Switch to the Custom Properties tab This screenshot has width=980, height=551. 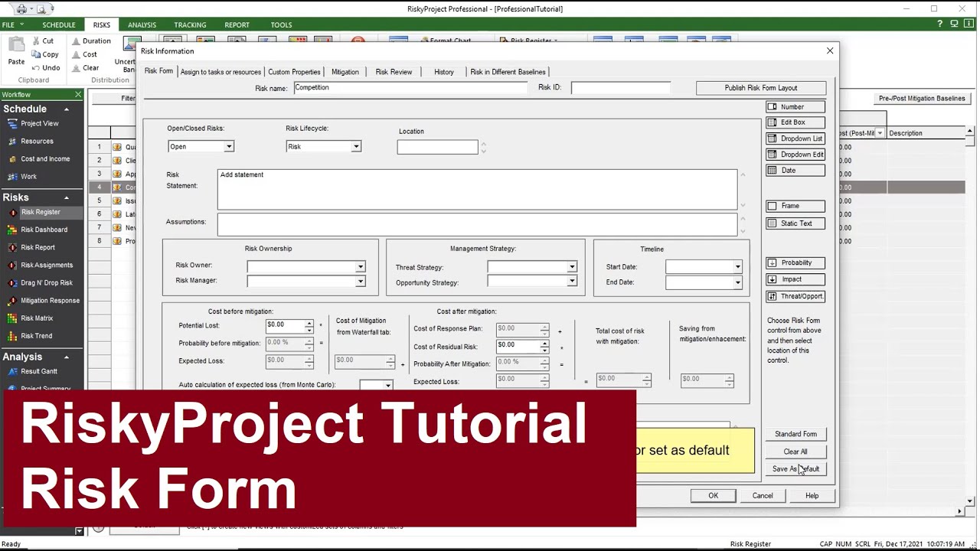294,72
